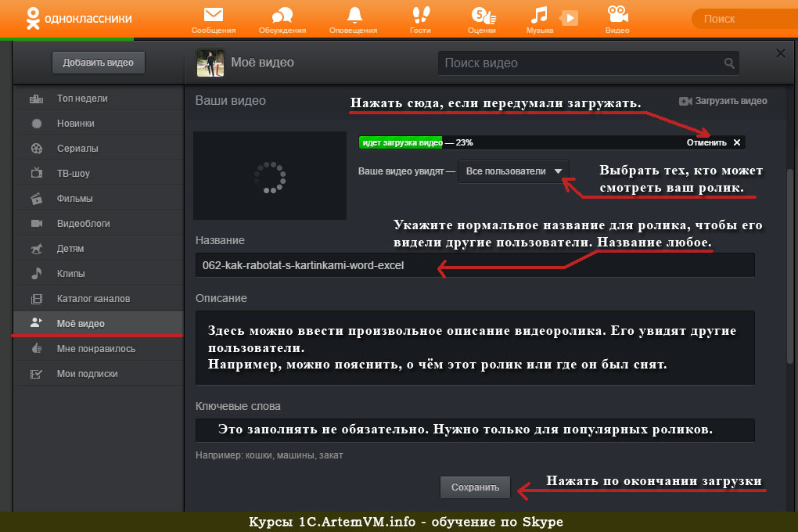Screen dimensions: 798x532
Task: Open Обсуждения discussions icon
Action: (282, 16)
